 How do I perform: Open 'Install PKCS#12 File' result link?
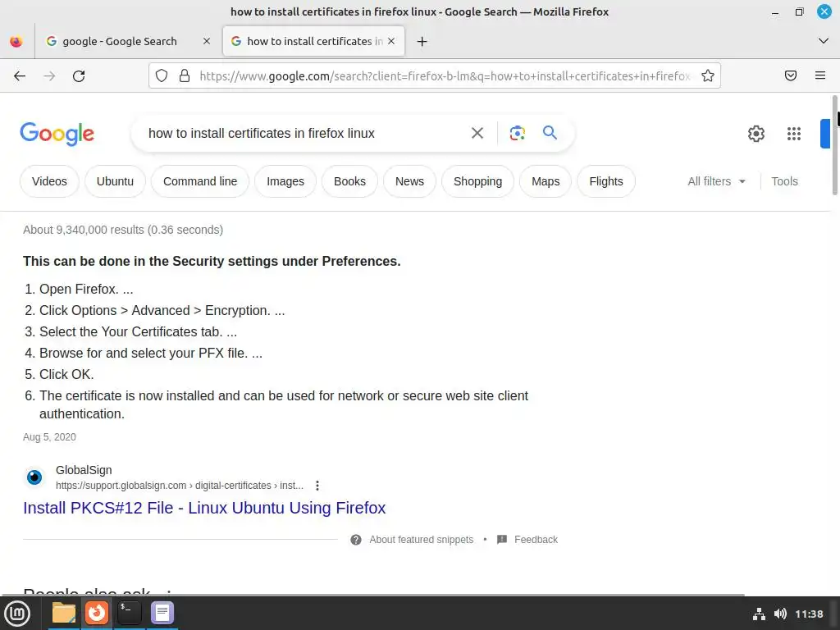point(204,508)
